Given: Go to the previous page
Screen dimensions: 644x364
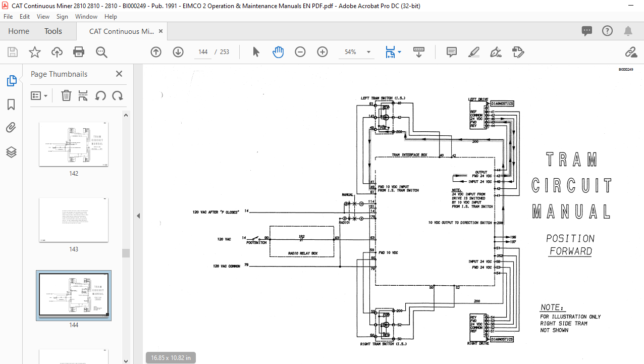Looking at the screenshot, I should click(156, 52).
